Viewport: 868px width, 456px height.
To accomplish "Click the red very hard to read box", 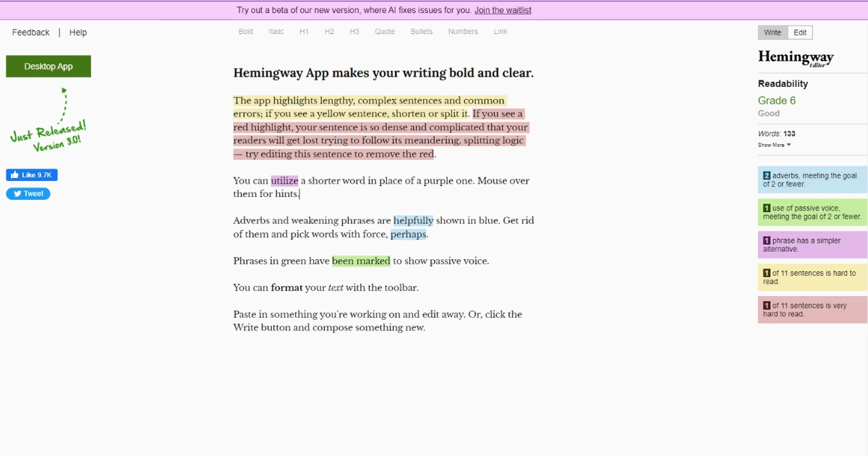I will point(812,310).
